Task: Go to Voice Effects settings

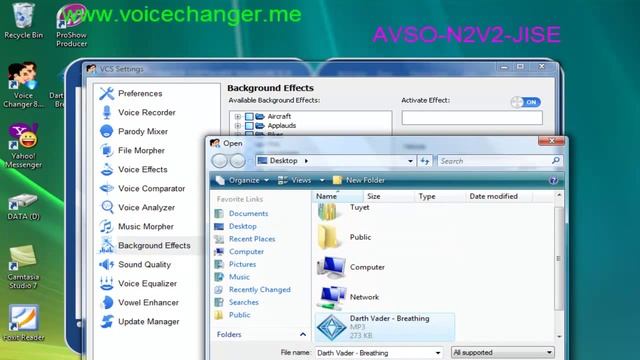Action: pyautogui.click(x=133, y=169)
